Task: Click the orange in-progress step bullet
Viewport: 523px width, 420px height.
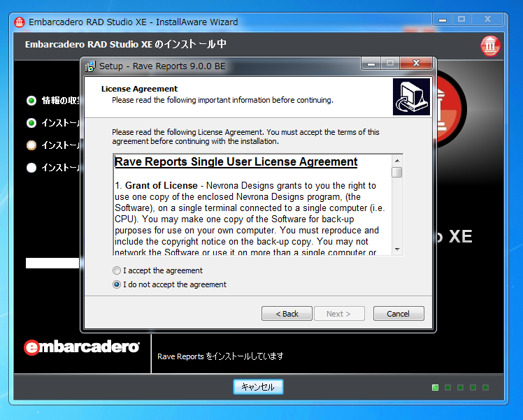Action: pos(31,145)
